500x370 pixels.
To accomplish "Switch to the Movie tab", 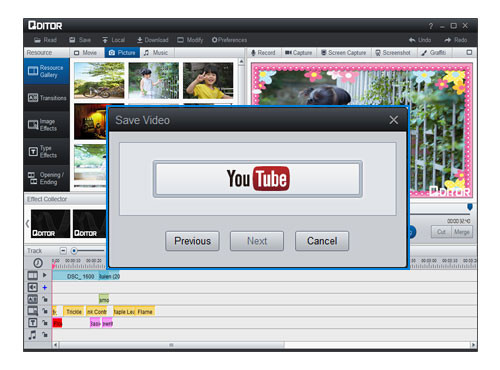I will tap(85, 53).
